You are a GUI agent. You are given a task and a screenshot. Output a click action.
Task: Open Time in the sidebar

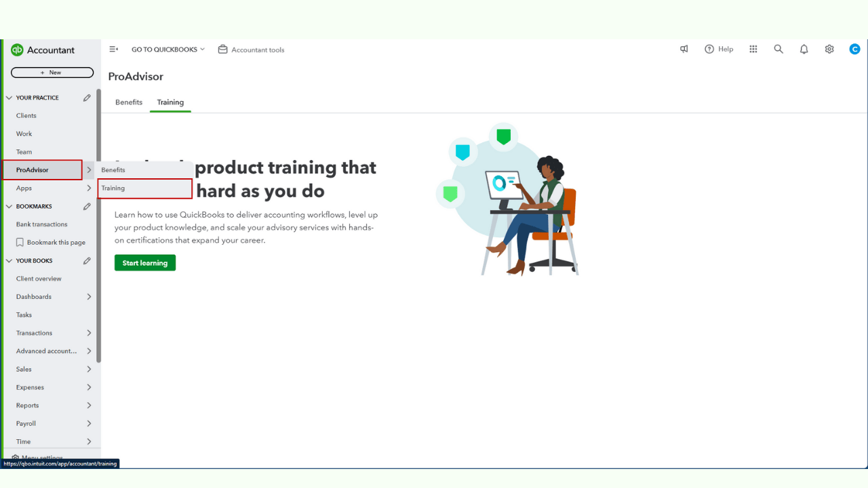click(24, 441)
